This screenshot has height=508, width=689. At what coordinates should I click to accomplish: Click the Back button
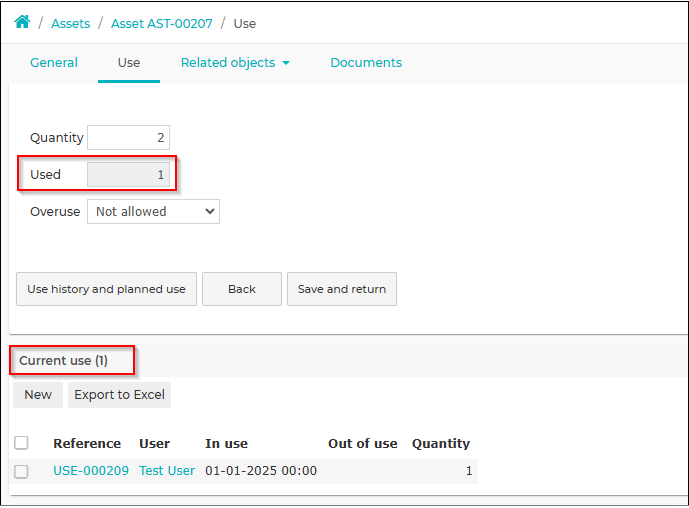pyautogui.click(x=242, y=289)
